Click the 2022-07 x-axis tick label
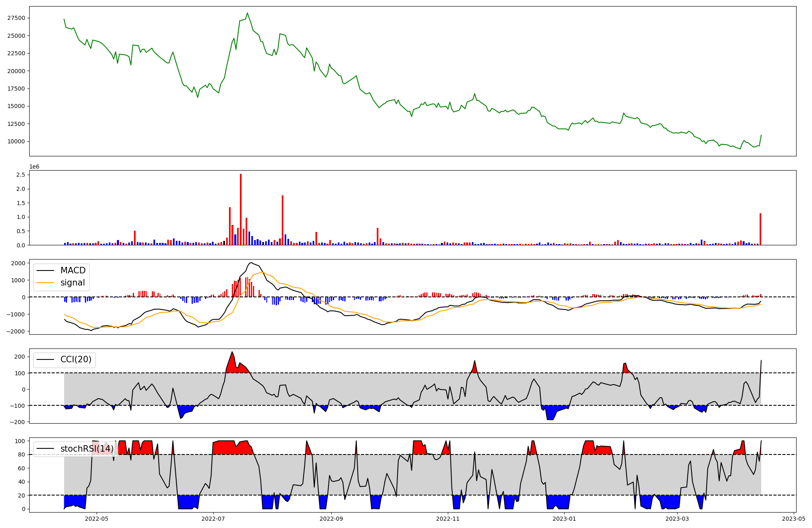812x528 pixels. point(213,519)
